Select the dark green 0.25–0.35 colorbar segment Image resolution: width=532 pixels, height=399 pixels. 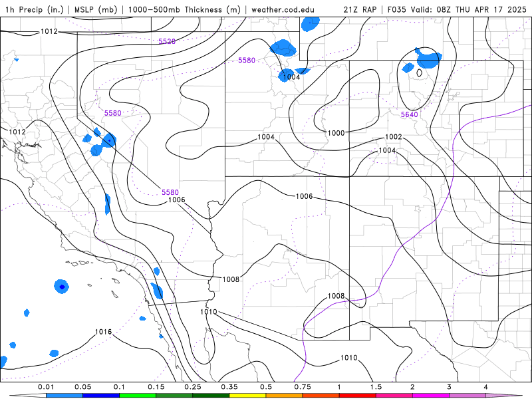click(211, 396)
